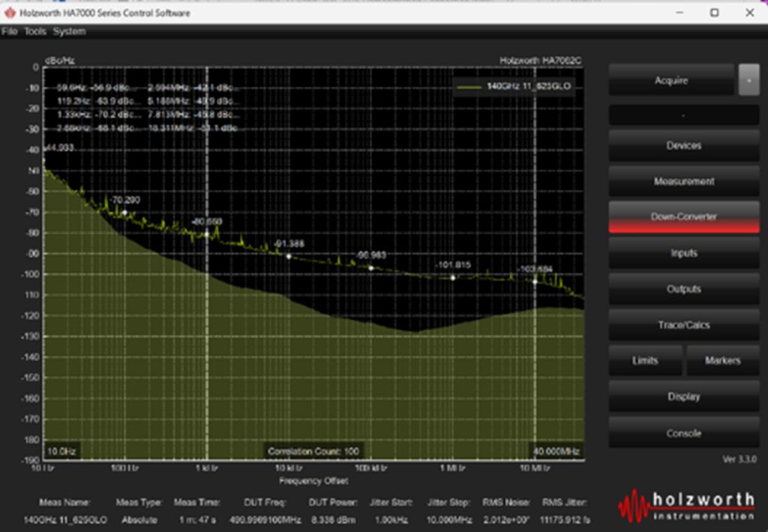Open the Tools menu
Screen dimensions: 768x532
tap(34, 31)
